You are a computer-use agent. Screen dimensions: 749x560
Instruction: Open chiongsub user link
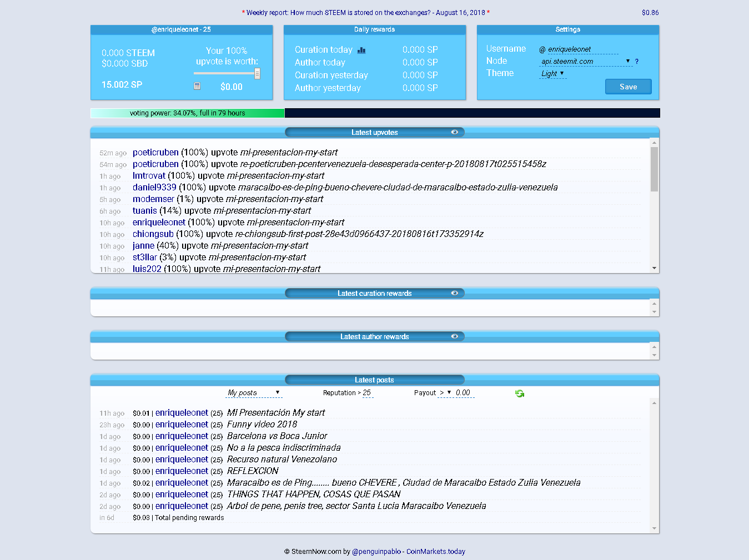point(153,234)
